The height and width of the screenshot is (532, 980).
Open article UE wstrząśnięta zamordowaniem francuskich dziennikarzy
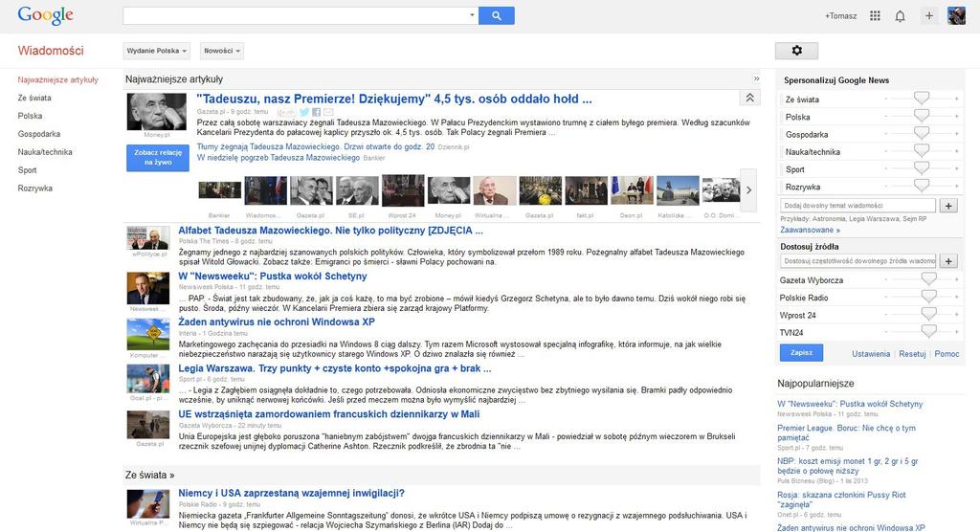coord(329,414)
